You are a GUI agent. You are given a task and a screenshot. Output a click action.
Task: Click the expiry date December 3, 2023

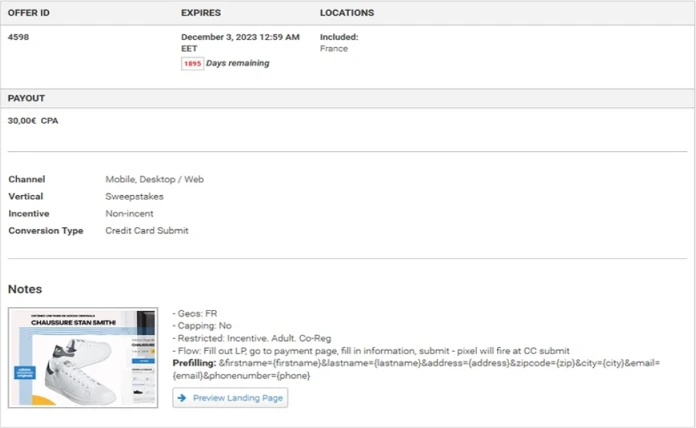(240, 43)
